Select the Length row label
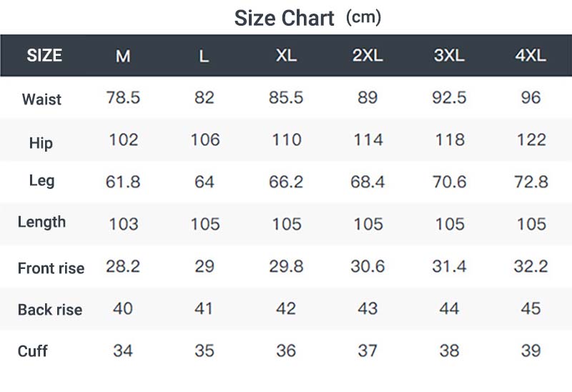 (41, 222)
